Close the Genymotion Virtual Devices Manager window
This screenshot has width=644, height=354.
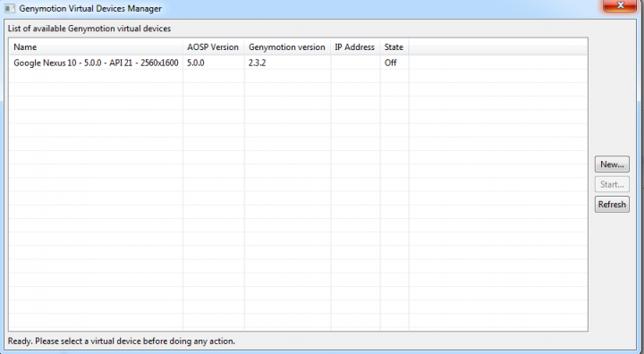click(620, 5)
